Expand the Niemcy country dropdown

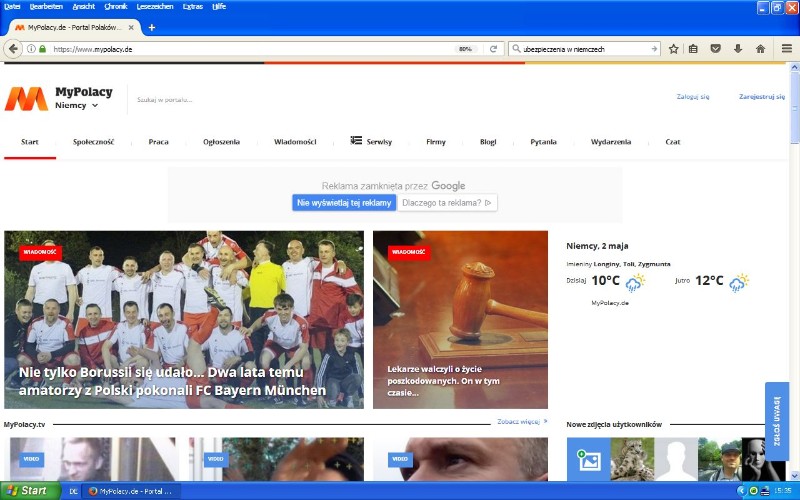pyautogui.click(x=77, y=105)
